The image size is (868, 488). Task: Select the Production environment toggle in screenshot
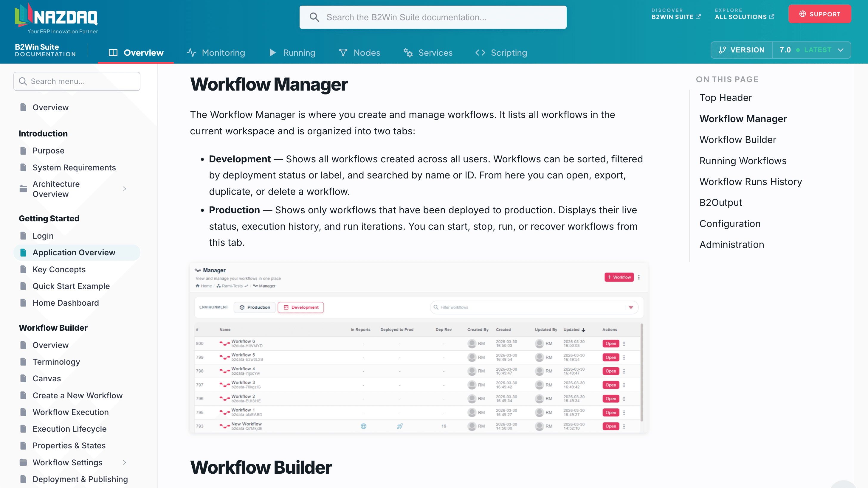tap(255, 307)
